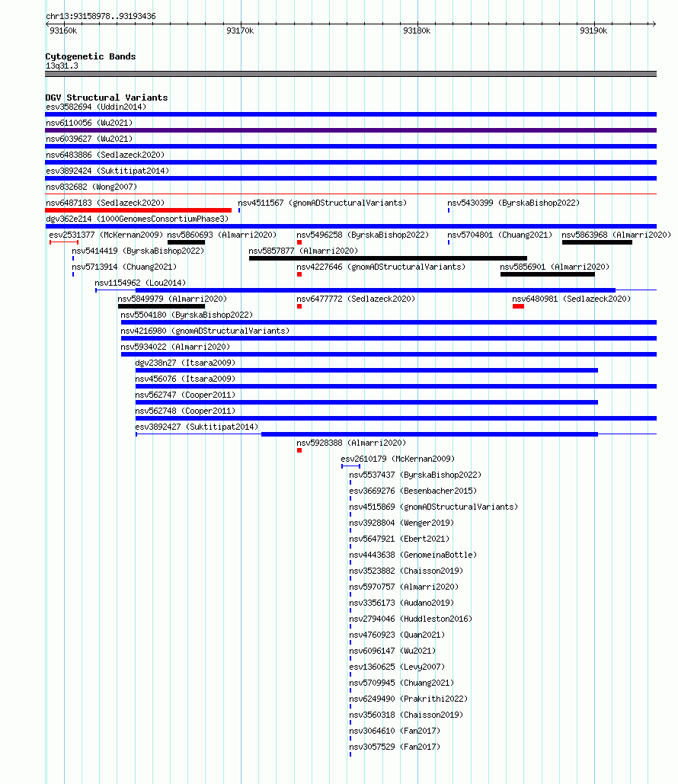The height and width of the screenshot is (784, 678).
Task: Open nsv4515869 (gnomADStructuralVariants) label
Action: [x=433, y=507]
